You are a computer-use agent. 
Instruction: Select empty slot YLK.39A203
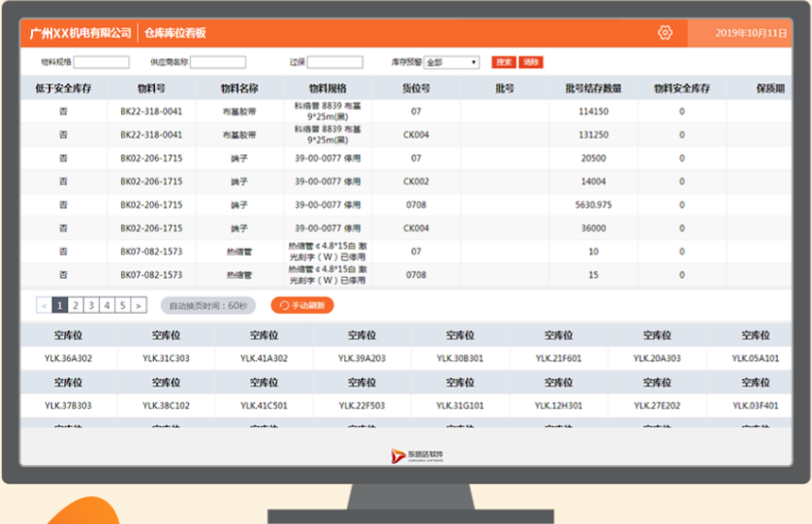[x=362, y=358]
